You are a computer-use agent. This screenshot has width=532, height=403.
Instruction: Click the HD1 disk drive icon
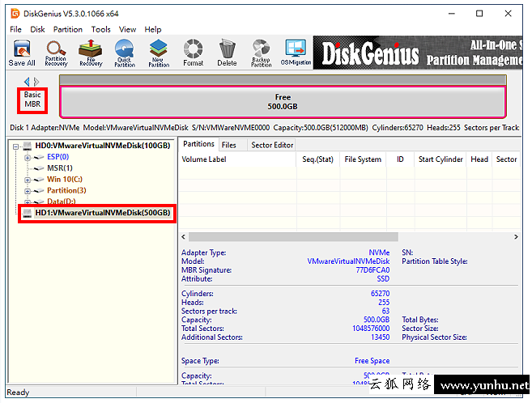28,213
